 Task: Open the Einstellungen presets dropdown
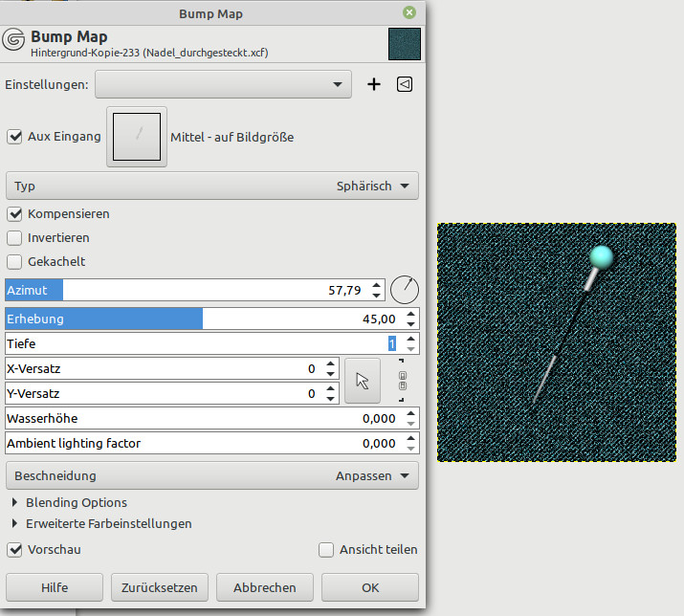pos(223,85)
